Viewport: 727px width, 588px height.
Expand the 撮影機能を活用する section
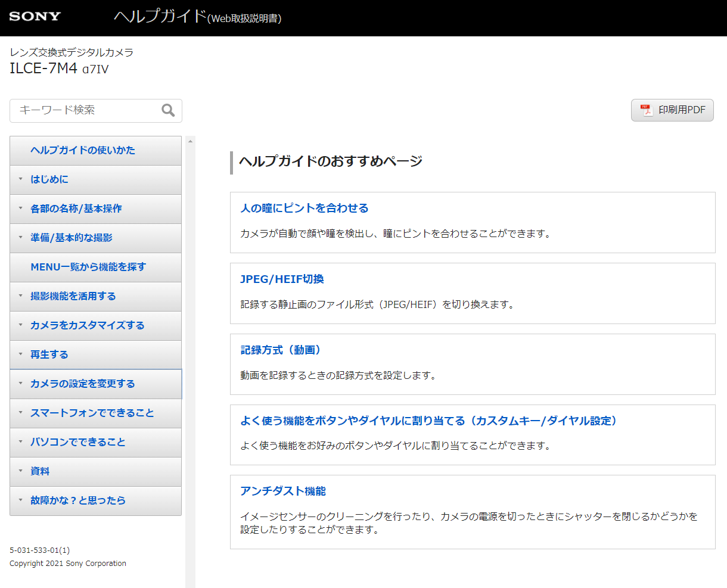(x=73, y=296)
